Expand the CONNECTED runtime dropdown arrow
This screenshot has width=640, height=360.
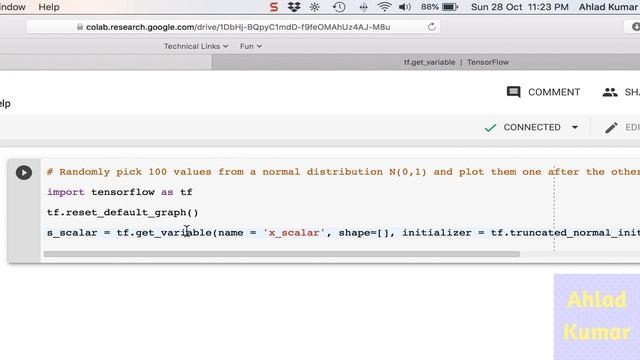tap(575, 127)
